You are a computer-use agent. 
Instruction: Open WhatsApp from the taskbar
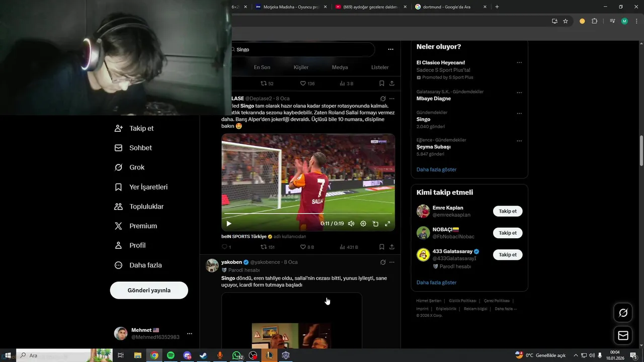click(x=236, y=355)
